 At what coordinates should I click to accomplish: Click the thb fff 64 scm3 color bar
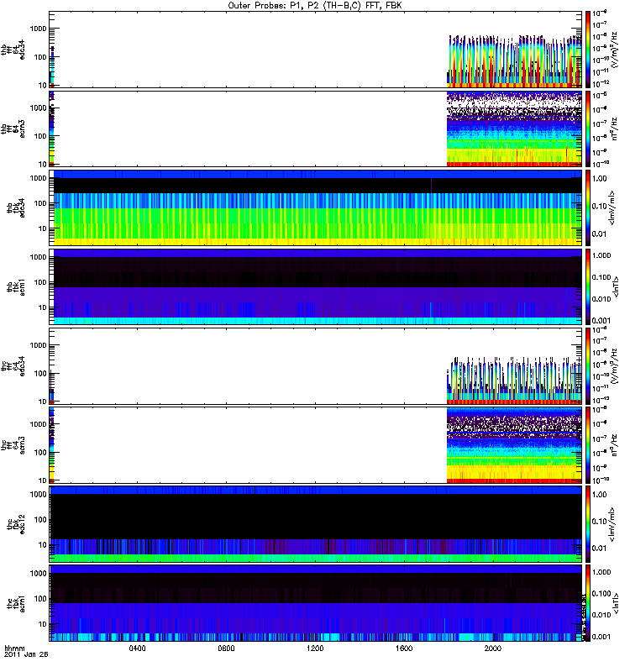[x=588, y=129]
